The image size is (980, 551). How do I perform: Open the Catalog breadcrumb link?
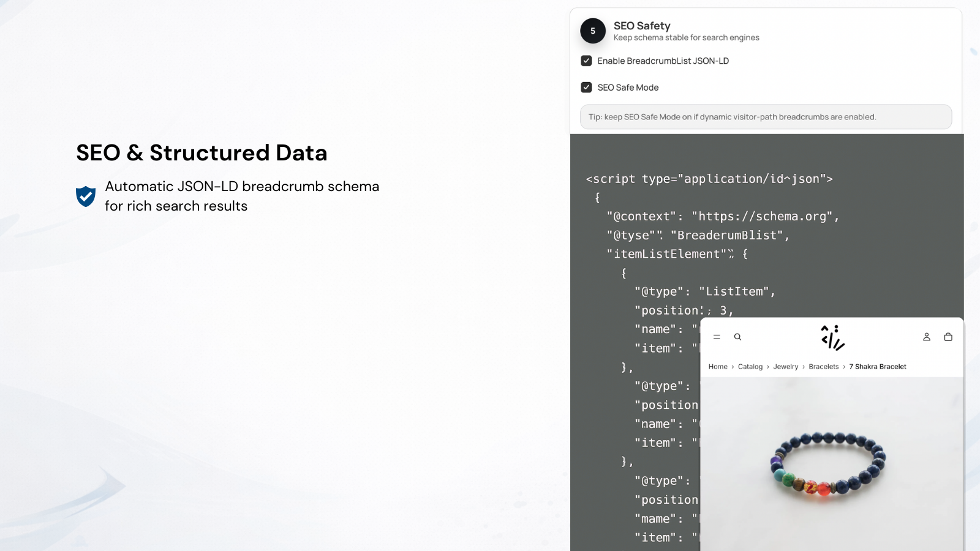(x=750, y=366)
